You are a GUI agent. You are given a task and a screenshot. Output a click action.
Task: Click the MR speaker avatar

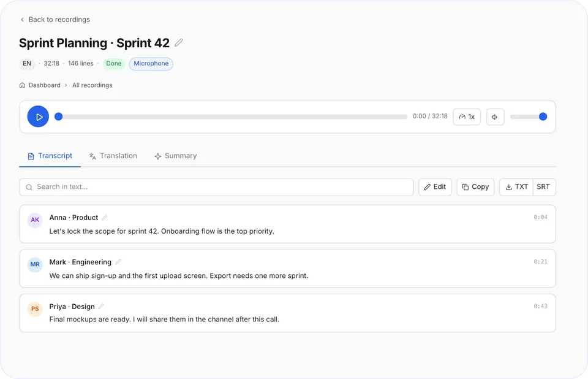click(x=35, y=264)
